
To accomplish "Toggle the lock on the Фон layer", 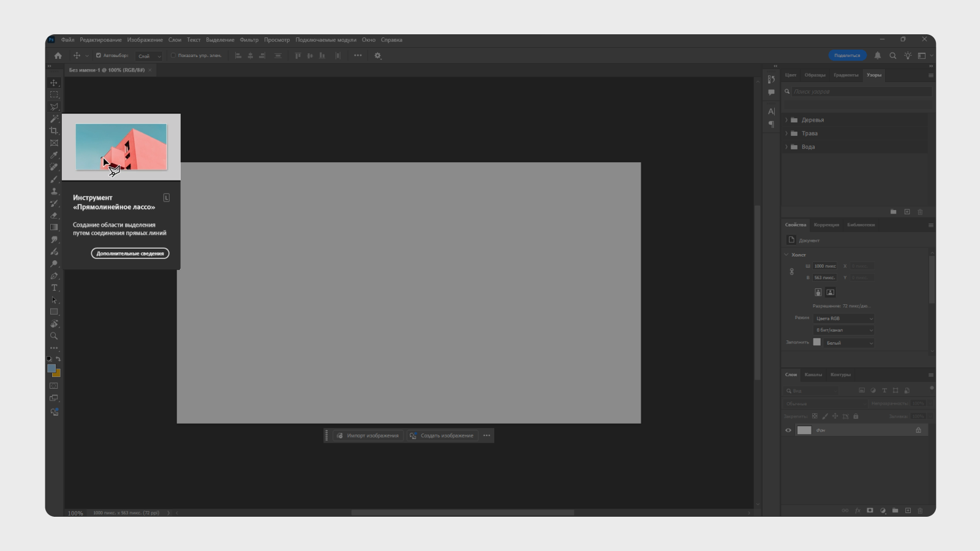I will (918, 430).
